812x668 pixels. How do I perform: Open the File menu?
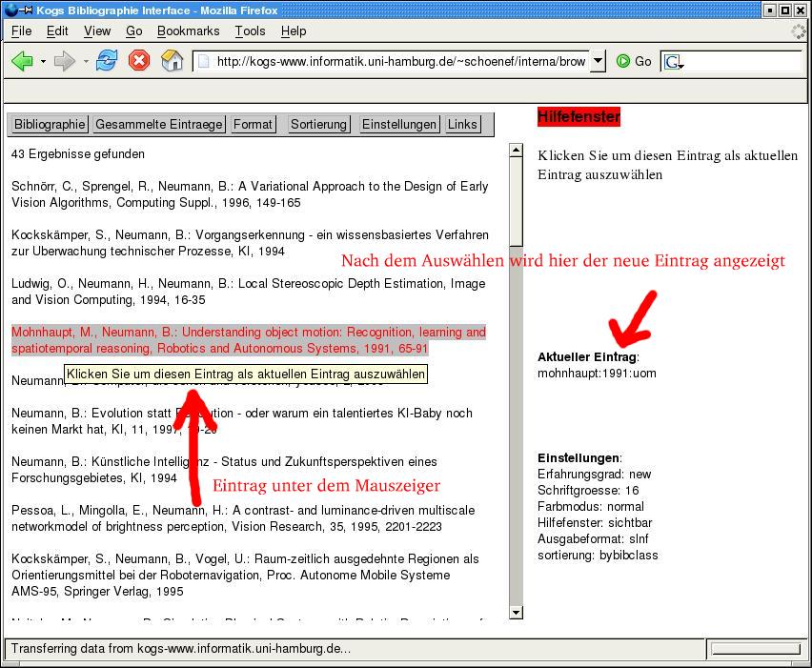coord(21,31)
